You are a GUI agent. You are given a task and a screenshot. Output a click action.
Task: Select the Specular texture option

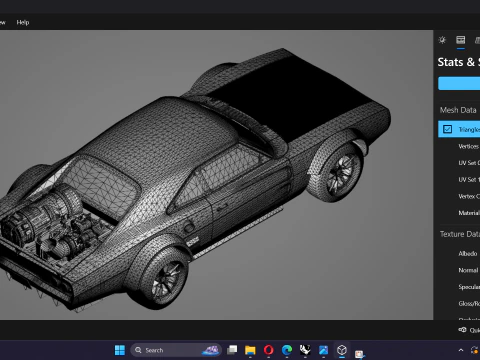tap(469, 287)
